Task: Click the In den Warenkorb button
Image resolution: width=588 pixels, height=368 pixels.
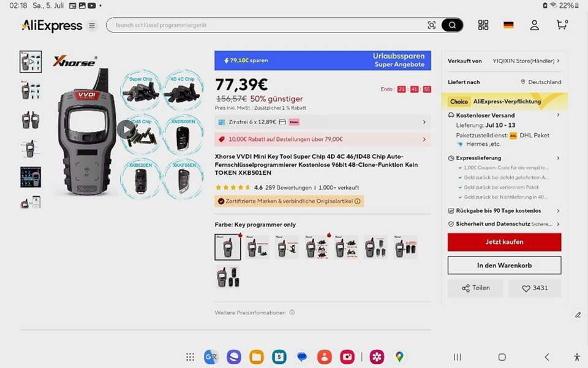Action: (504, 266)
